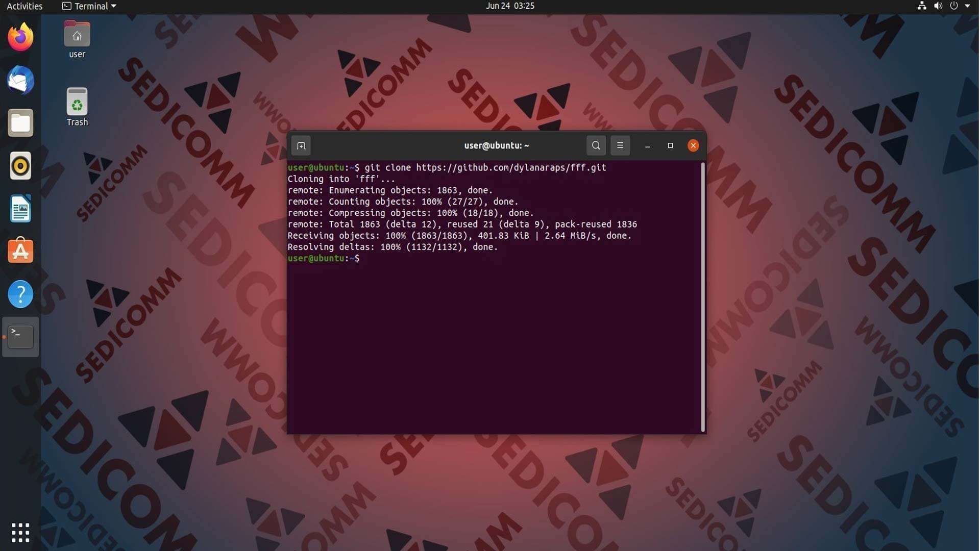
Task: Launch LibreOffice Writer from the dock
Action: pos(20,209)
